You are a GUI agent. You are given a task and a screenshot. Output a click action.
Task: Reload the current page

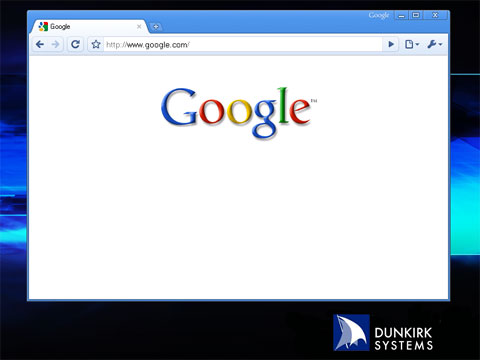tap(75, 44)
